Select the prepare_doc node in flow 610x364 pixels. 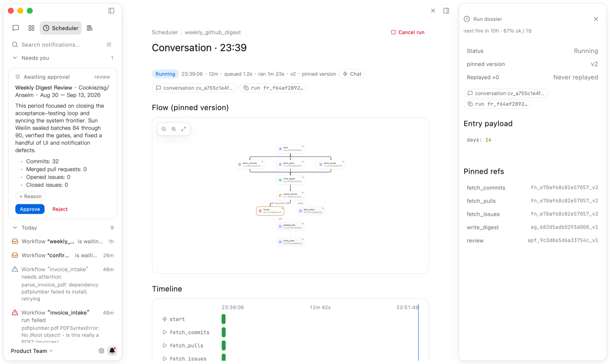290,226
